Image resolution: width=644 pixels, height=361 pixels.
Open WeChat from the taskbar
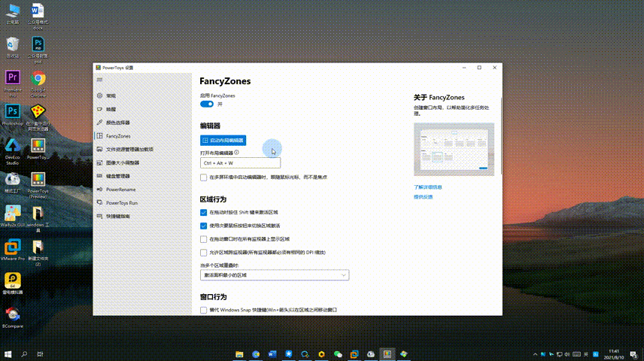338,354
